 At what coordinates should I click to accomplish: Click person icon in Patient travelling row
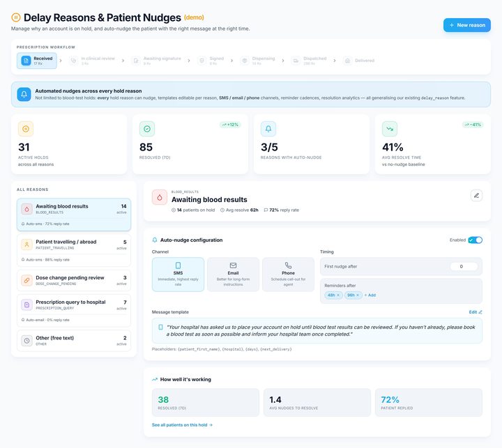coord(27,245)
